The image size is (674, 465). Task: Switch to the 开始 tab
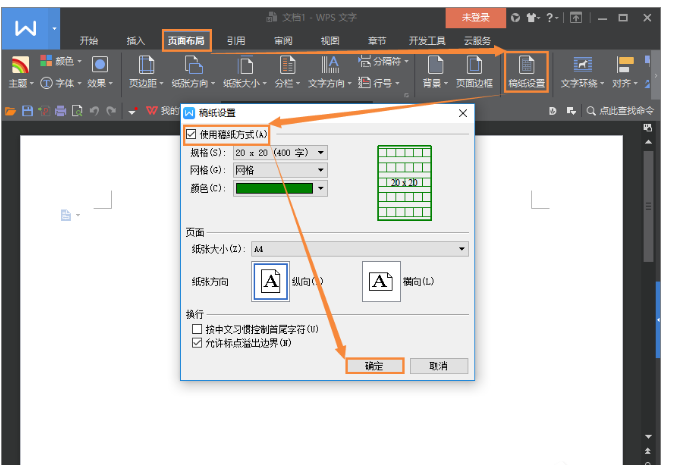[x=89, y=41]
